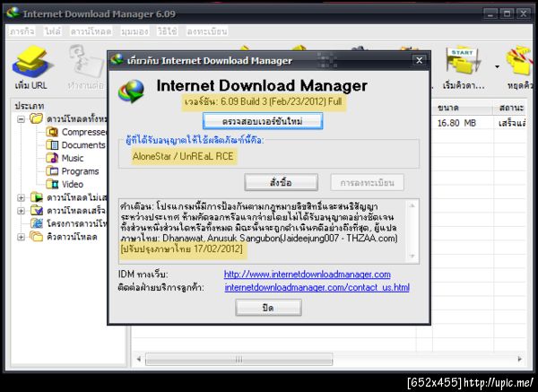Expand the download queues tree node
The height and width of the screenshot is (392, 538).
pyautogui.click(x=21, y=237)
